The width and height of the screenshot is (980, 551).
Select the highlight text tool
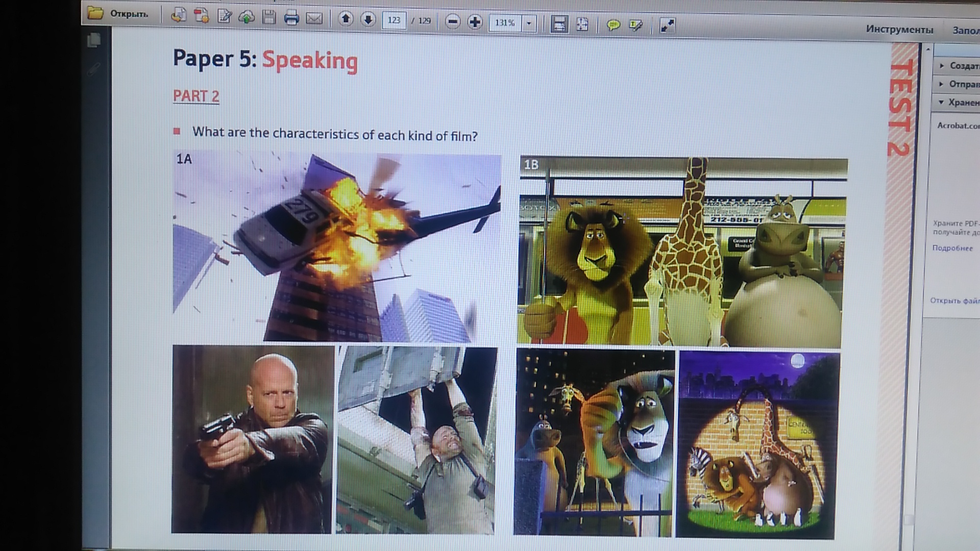(x=635, y=25)
